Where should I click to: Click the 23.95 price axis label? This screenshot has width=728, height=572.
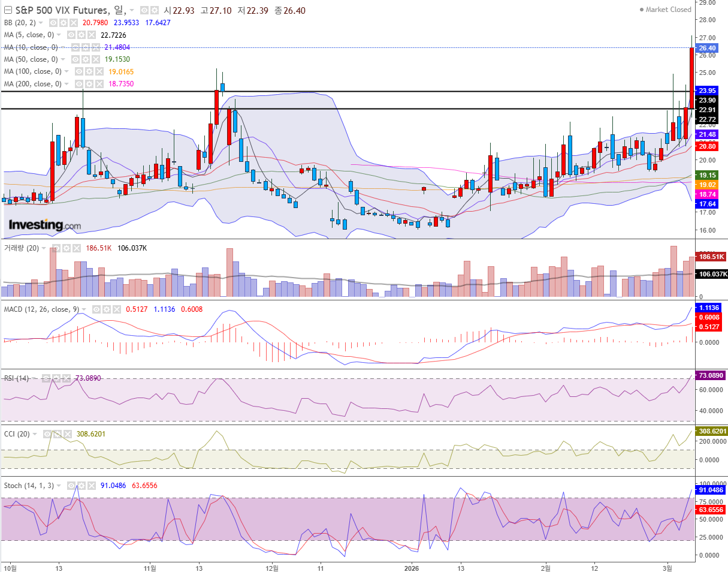tap(707, 90)
